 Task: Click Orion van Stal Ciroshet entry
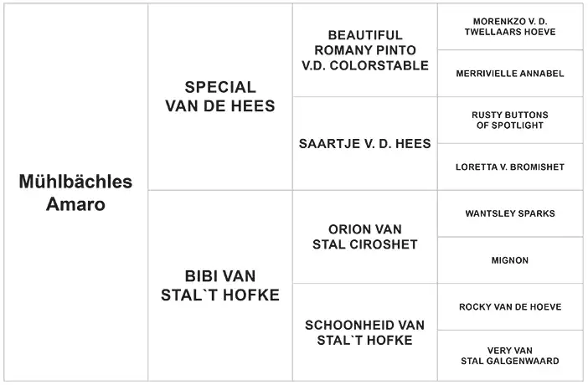(365, 237)
